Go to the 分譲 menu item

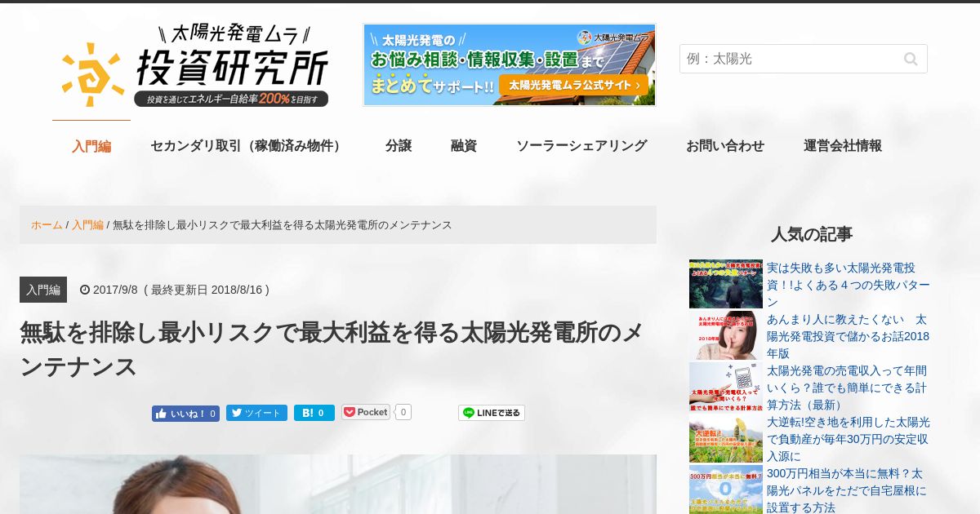coord(399,146)
